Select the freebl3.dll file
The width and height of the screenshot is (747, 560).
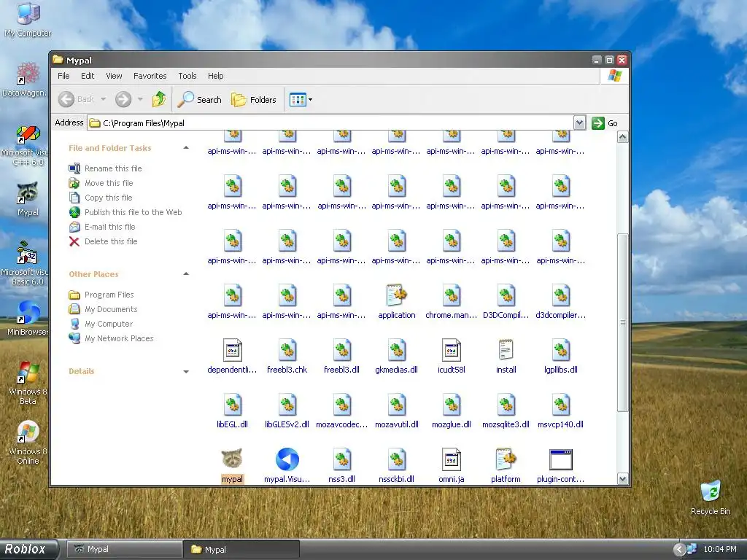tap(341, 356)
